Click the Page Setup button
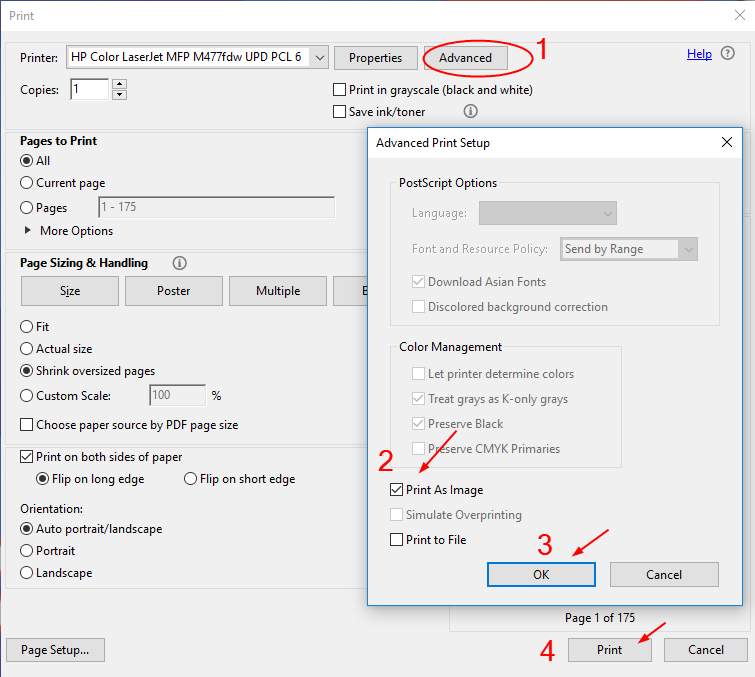755x677 pixels. pyautogui.click(x=55, y=650)
